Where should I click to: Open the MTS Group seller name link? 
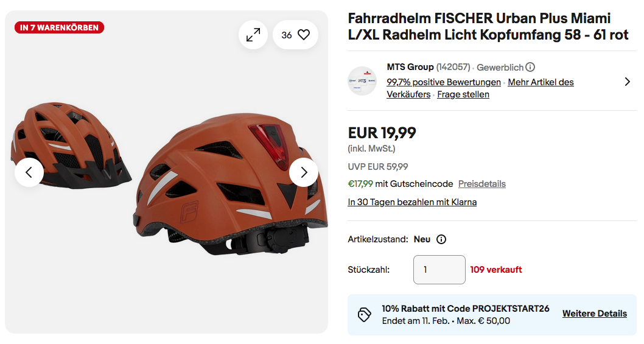pos(410,67)
